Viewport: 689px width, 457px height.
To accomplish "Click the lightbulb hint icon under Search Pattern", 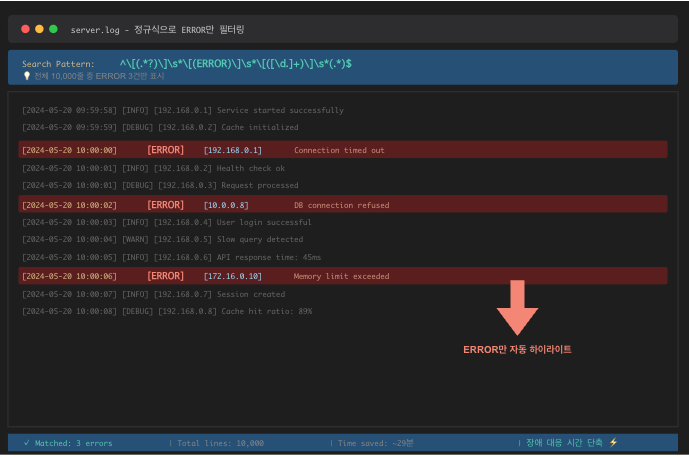I will coord(26,76).
